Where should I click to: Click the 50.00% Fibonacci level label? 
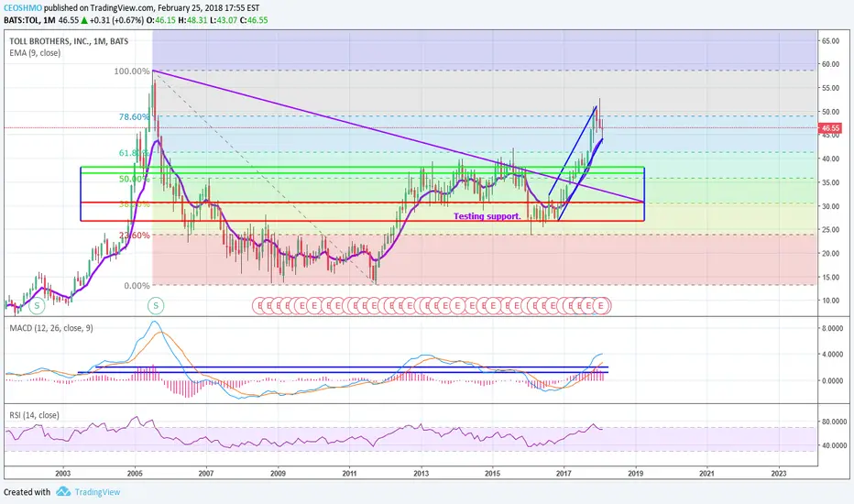tap(134, 179)
